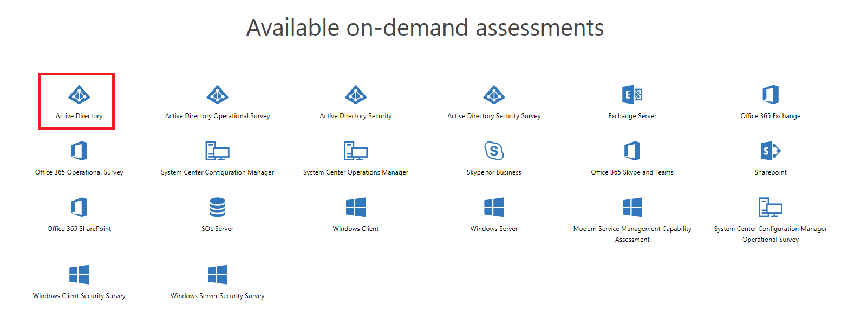Click the "Active Directory" label

click(x=79, y=116)
